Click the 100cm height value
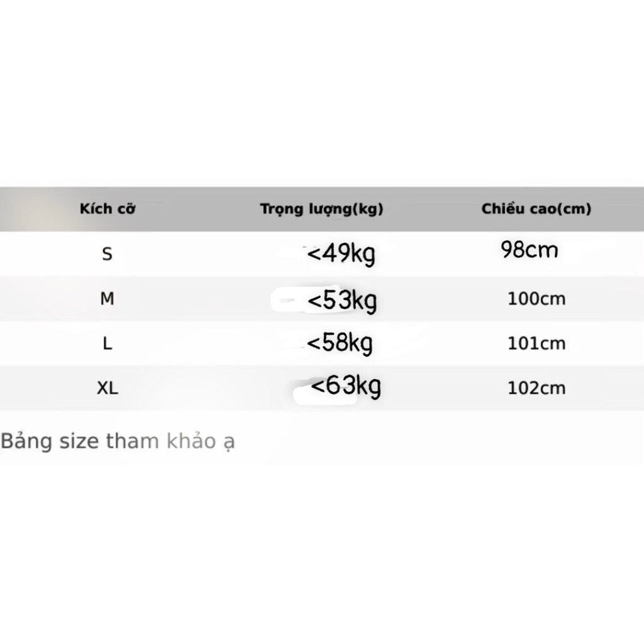The width and height of the screenshot is (644, 644). point(537,299)
